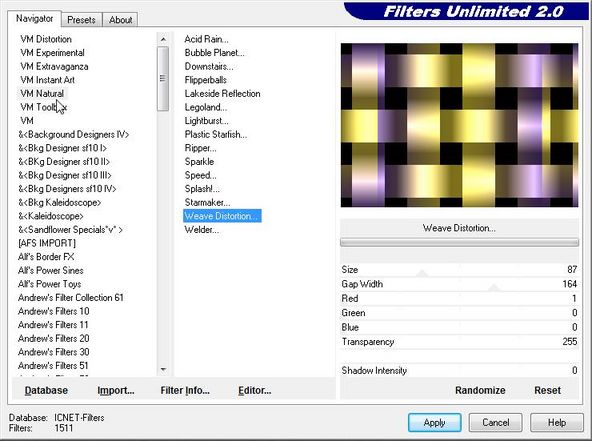Switch to the Presets tab
This screenshot has width=592, height=441.
coord(81,20)
